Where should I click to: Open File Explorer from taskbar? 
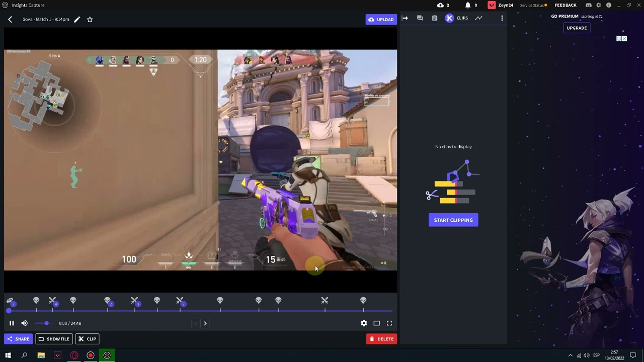pos(41,355)
